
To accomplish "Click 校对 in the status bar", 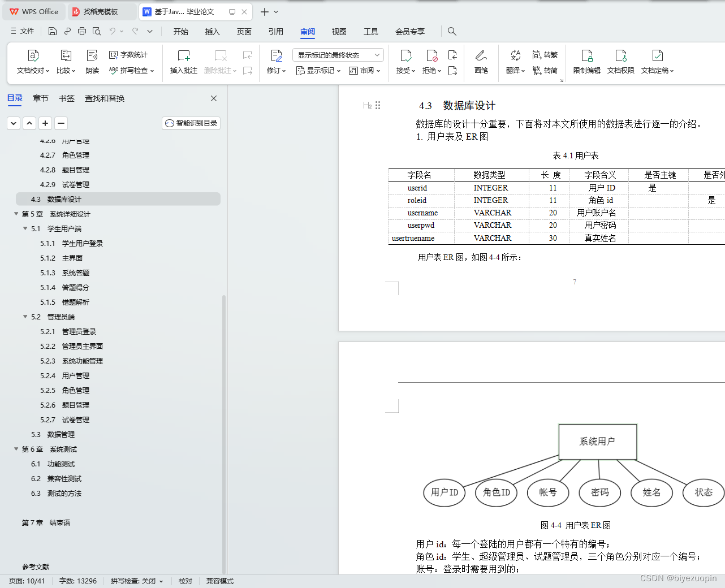I will point(185,581).
